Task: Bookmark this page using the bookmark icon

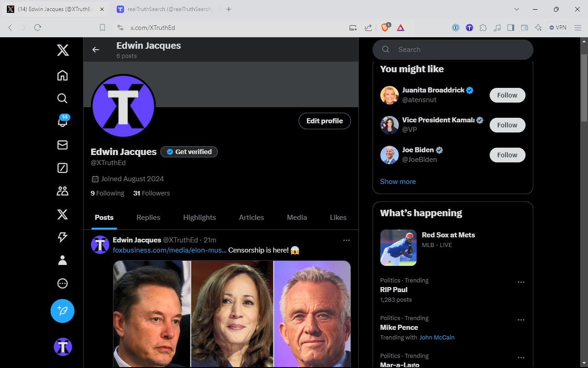Action: pyautogui.click(x=102, y=28)
